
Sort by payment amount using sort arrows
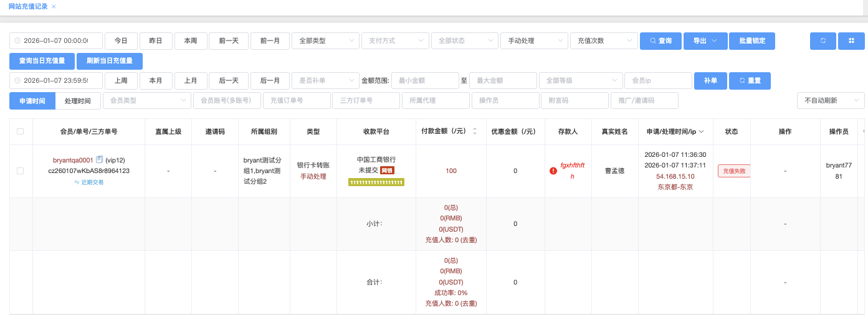[475, 131]
